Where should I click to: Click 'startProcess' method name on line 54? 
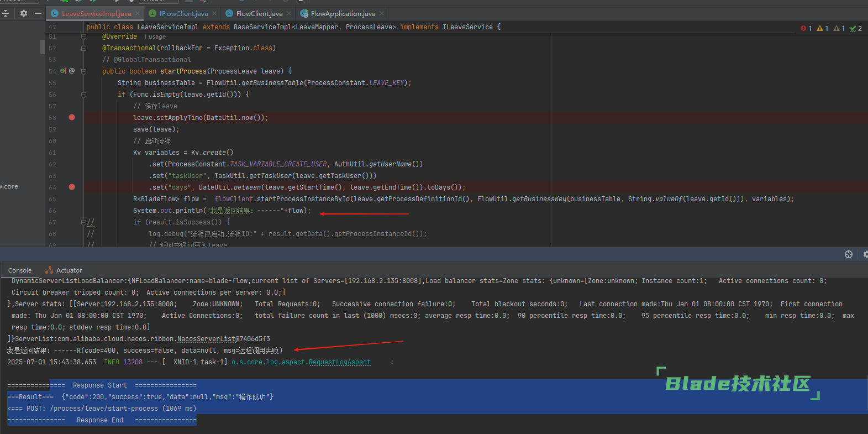(x=183, y=71)
